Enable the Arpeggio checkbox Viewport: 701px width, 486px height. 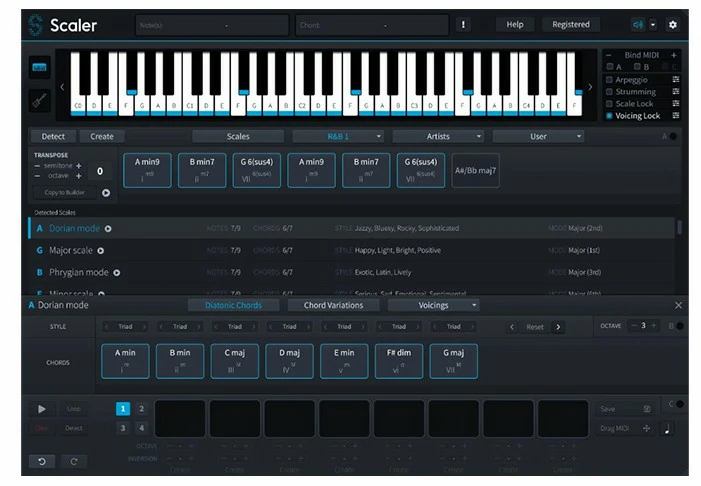click(610, 79)
